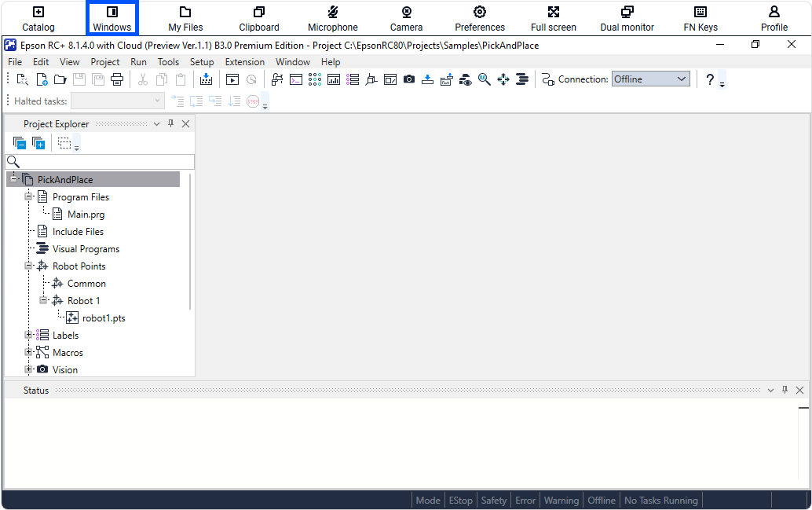This screenshot has width=812, height=510.
Task: Expand all nodes in Project Explorer
Action: (x=38, y=143)
